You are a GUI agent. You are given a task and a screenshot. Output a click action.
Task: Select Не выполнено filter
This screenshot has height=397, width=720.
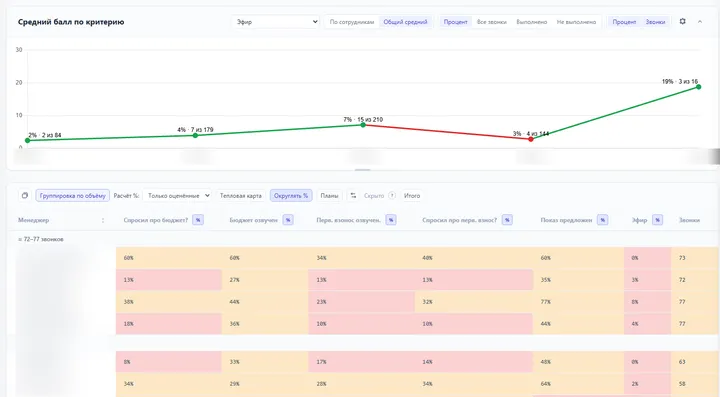576,22
